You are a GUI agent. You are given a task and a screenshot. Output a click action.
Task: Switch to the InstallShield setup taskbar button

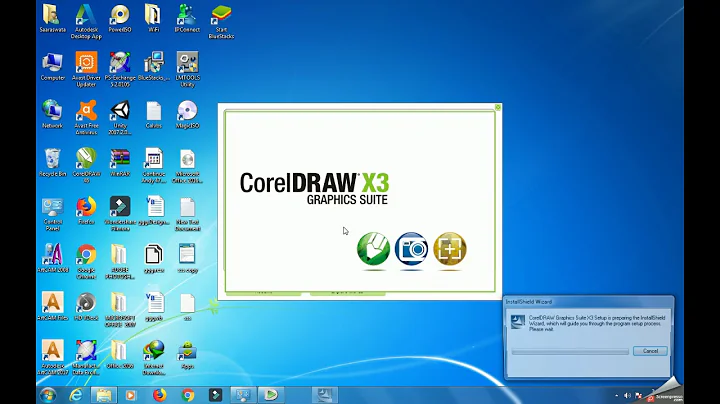(325, 395)
